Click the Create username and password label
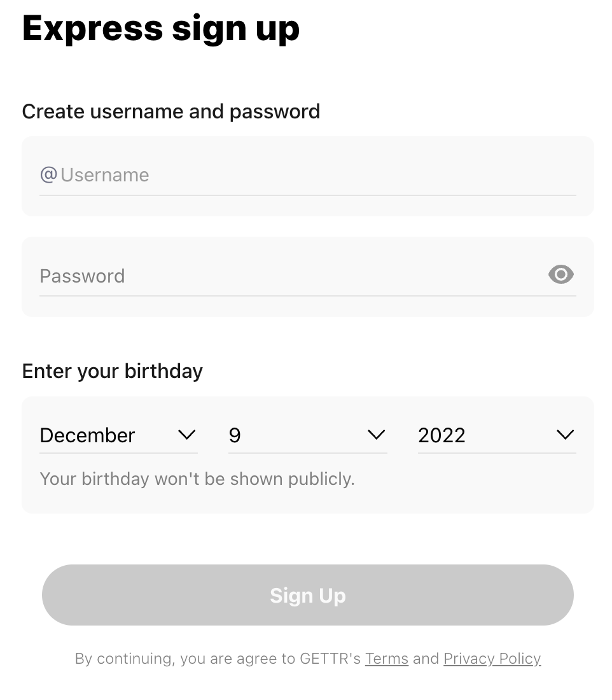612x700 pixels. 171,111
